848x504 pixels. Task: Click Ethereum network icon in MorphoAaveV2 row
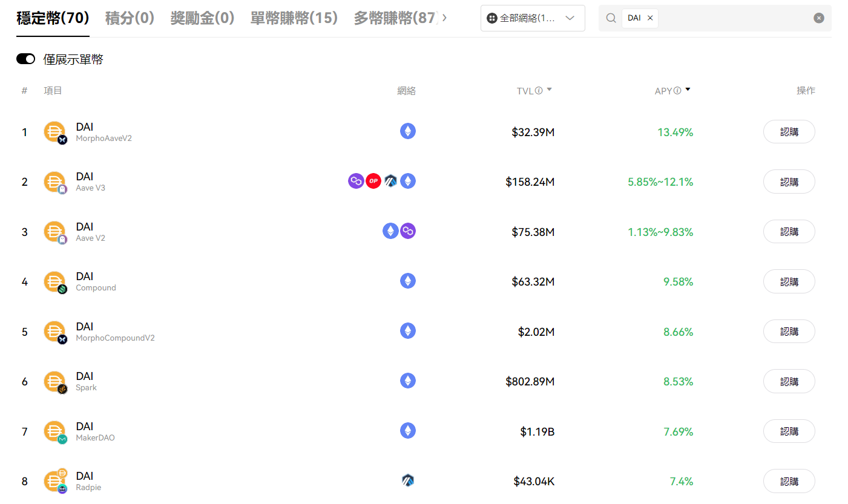pyautogui.click(x=408, y=131)
